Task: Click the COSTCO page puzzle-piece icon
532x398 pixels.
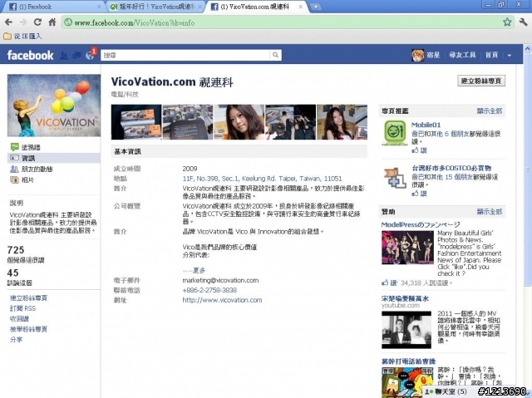Action: 395,177
